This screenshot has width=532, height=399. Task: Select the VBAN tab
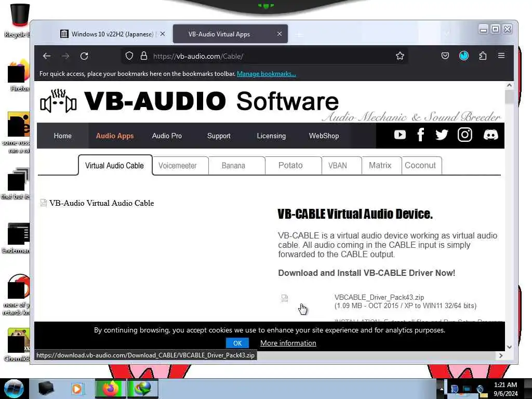point(341,166)
